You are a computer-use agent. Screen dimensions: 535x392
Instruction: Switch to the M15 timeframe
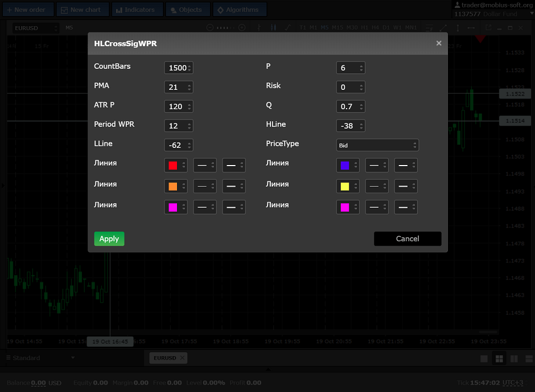pyautogui.click(x=337, y=28)
